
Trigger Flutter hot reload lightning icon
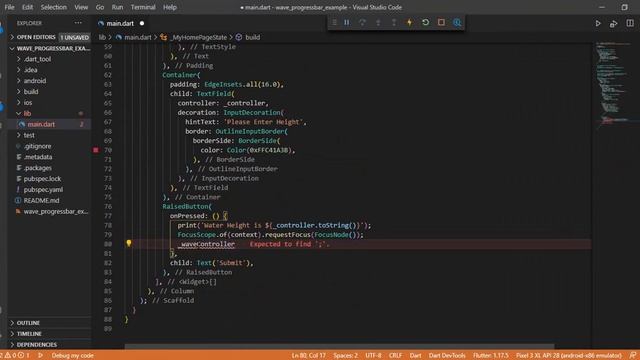(x=409, y=22)
